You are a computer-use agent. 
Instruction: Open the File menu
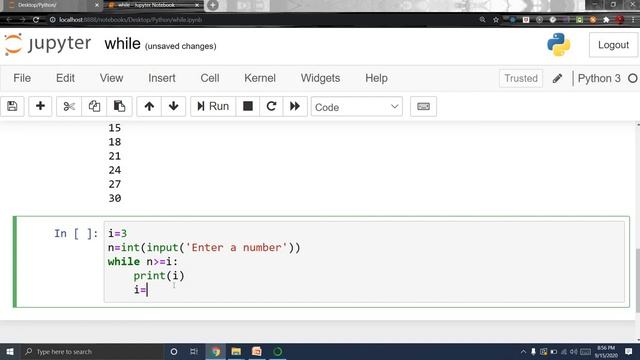[22, 78]
